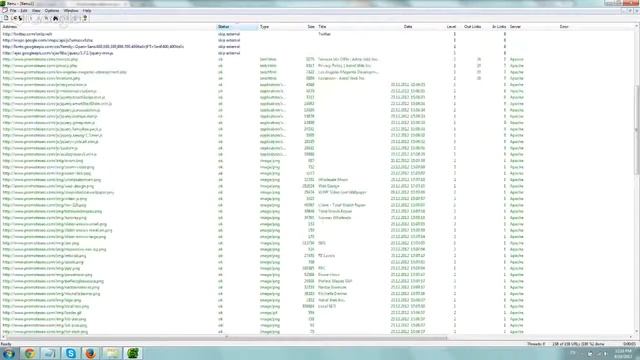Image resolution: width=640 pixels, height=360 pixels.
Task: Open the Windows Start orb
Action: [9, 353]
